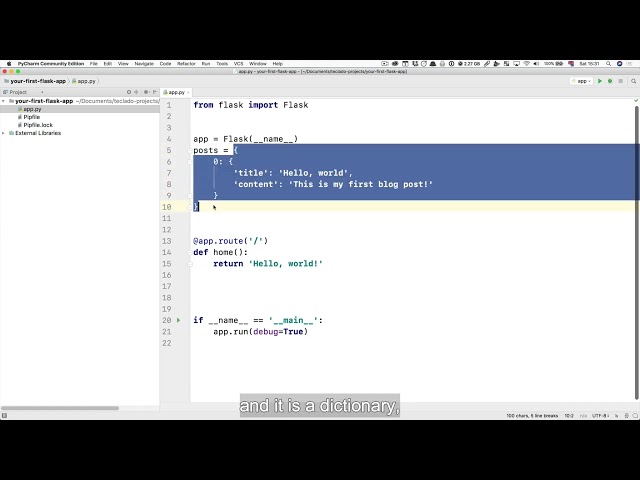Viewport: 640px width, 480px height.
Task: Click the Project panel horizontal scrollbar
Action: pyautogui.click(x=60, y=408)
